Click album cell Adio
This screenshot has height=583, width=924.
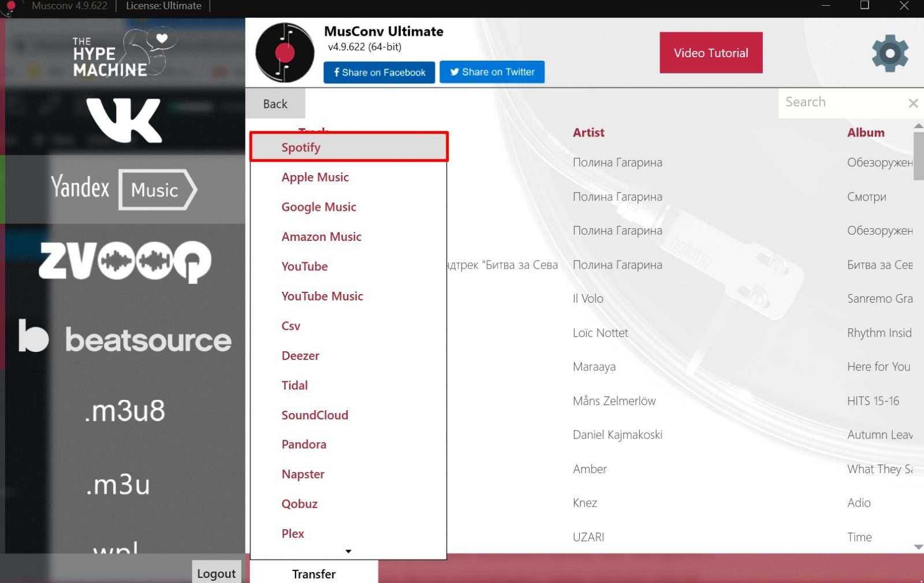859,503
